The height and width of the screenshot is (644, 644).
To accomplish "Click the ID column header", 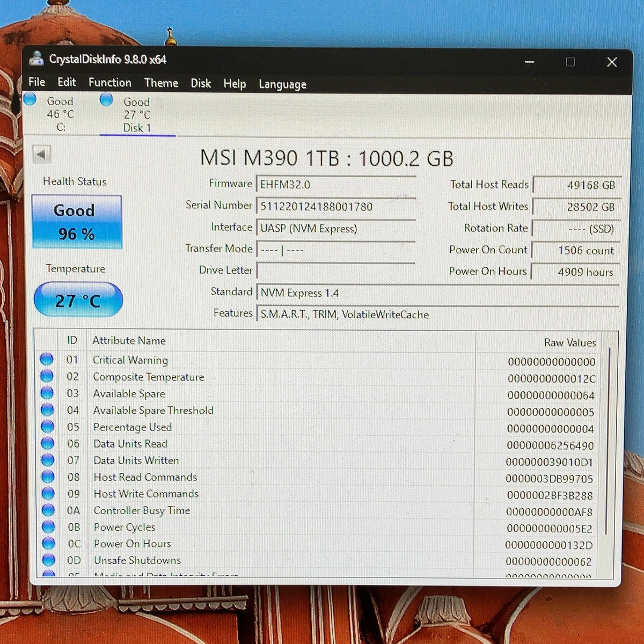I will click(72, 340).
